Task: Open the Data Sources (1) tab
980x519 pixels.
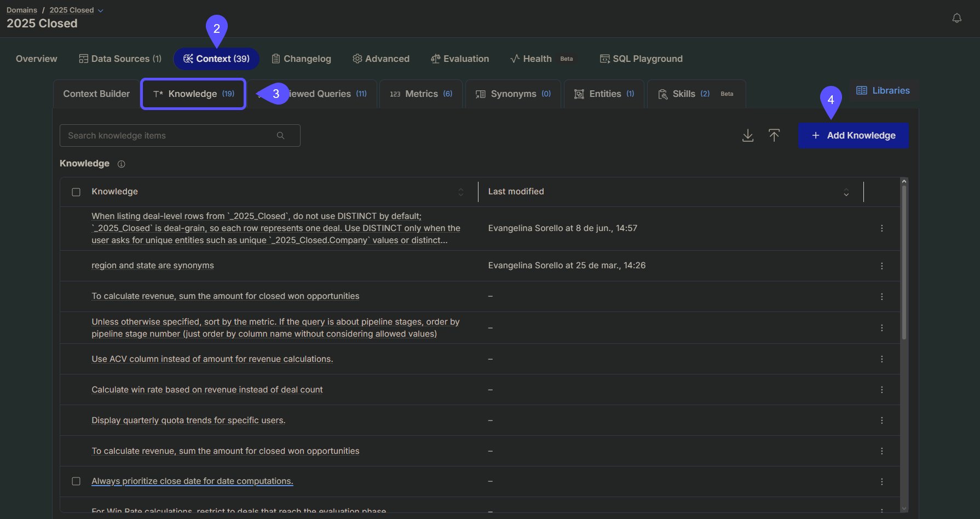Action: [x=120, y=59]
